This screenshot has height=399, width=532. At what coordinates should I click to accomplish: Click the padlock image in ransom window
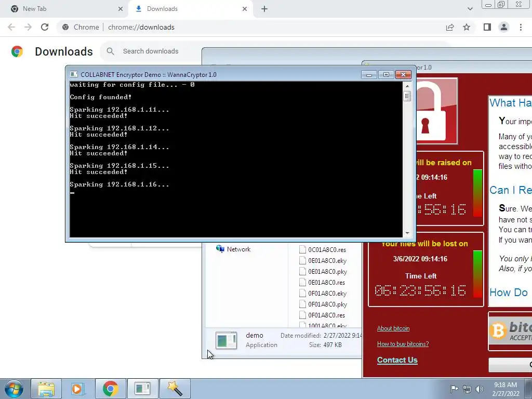[436, 111]
